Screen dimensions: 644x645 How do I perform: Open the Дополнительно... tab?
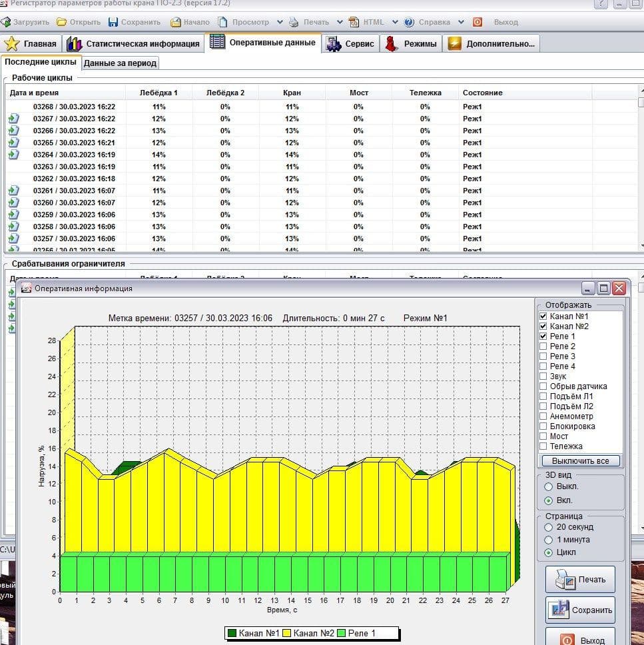coord(491,43)
